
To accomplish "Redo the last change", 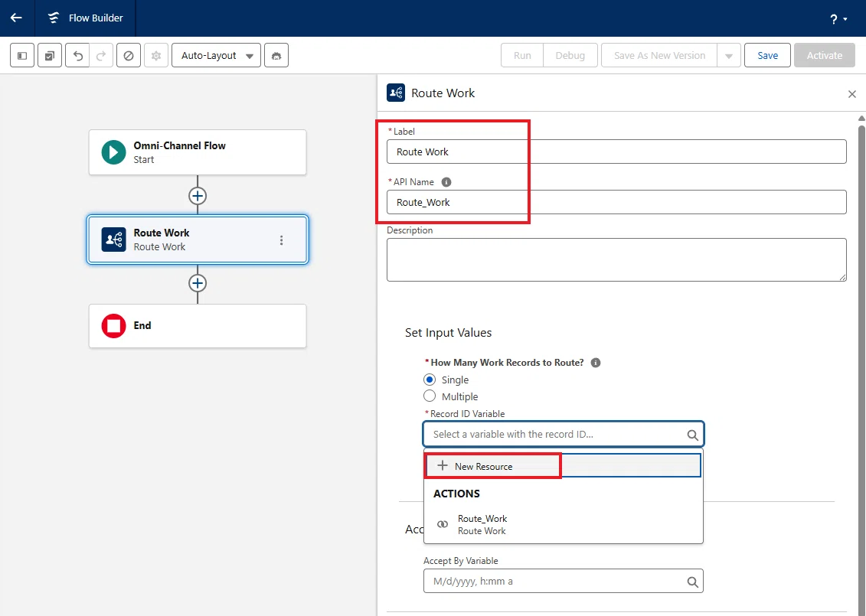I will point(101,55).
